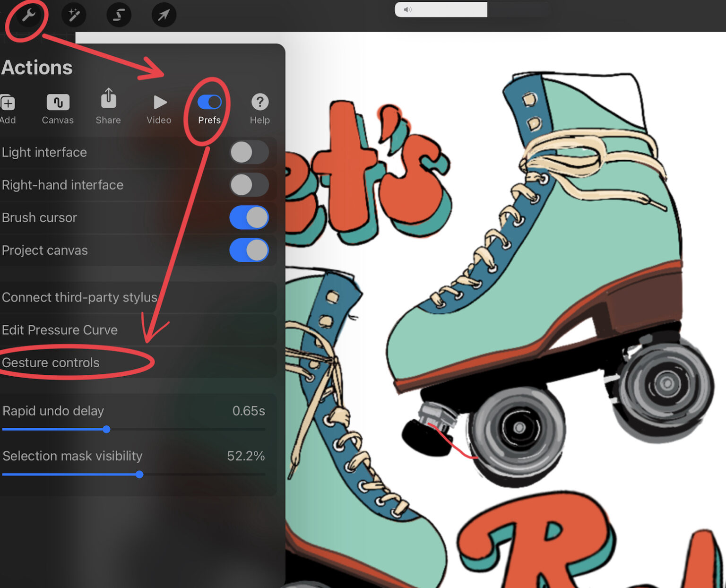The height and width of the screenshot is (588, 726).
Task: Toggle Project canvas off
Action: [249, 250]
